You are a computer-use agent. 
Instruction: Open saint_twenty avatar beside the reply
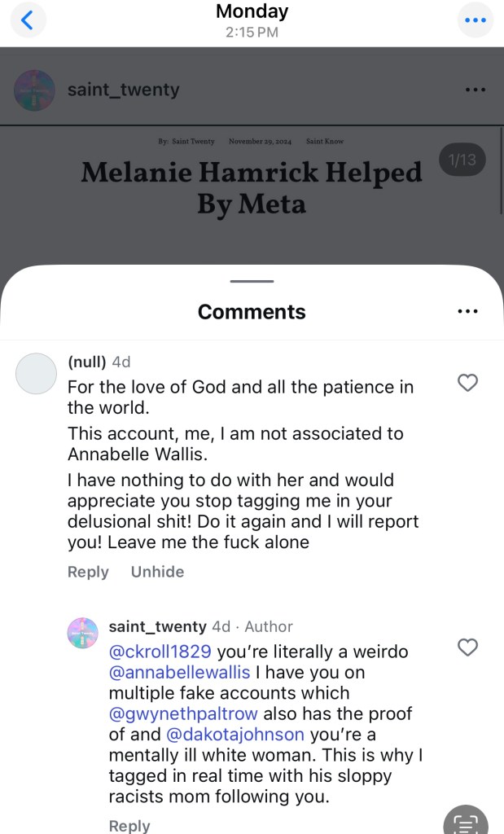83,632
